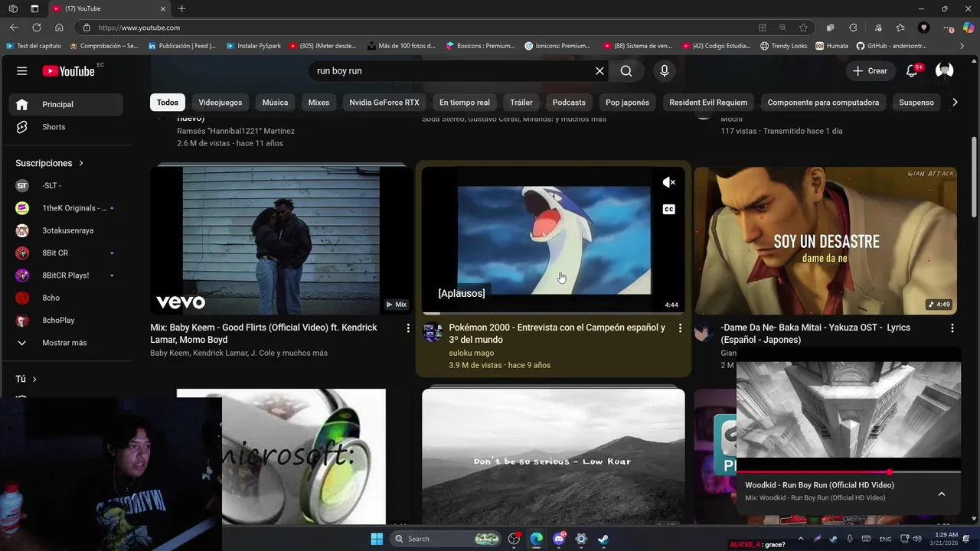This screenshot has height=551, width=980.
Task: Seek on the Woodkid mini player progress bar
Action: click(848, 472)
